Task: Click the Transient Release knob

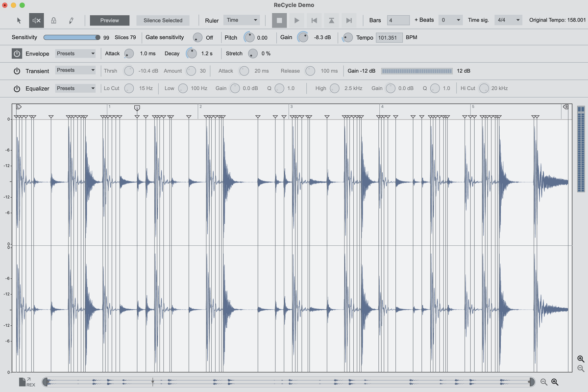Action: pyautogui.click(x=310, y=71)
